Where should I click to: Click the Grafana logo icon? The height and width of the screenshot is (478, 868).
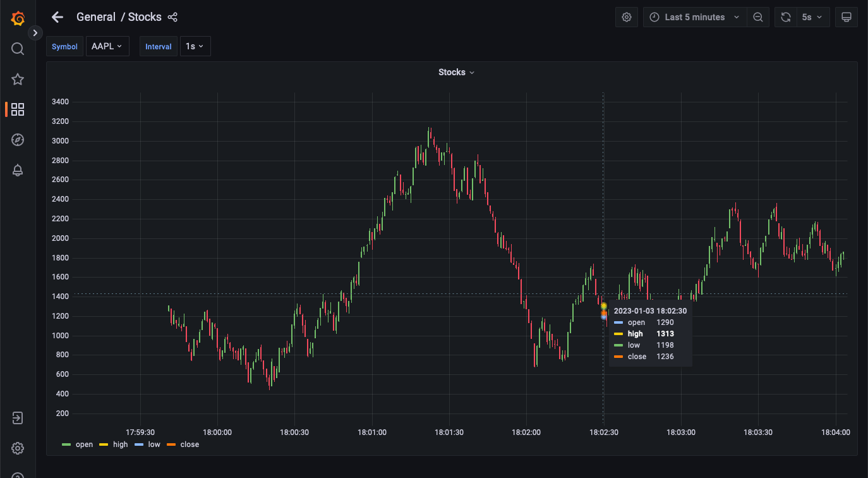[18, 18]
